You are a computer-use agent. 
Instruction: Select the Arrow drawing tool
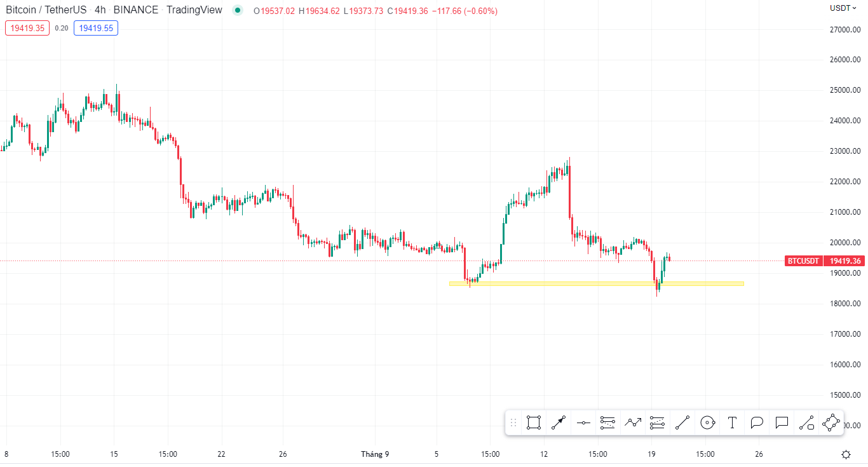click(559, 423)
